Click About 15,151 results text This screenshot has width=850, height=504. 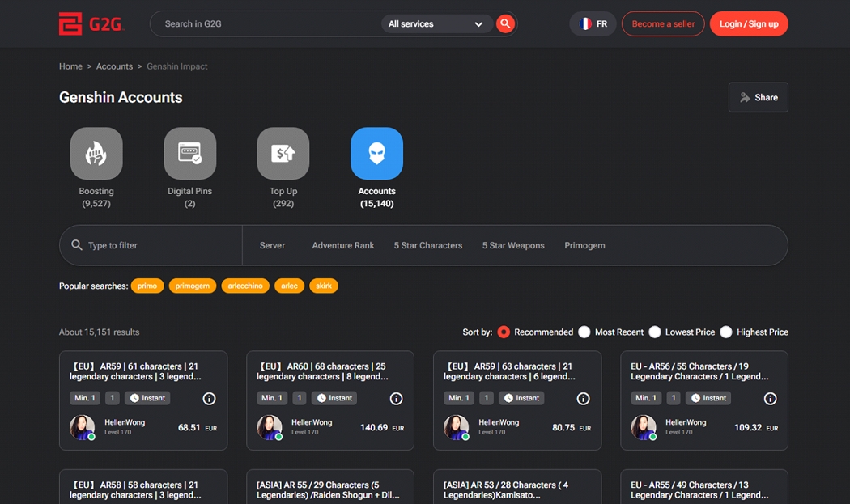tap(100, 332)
